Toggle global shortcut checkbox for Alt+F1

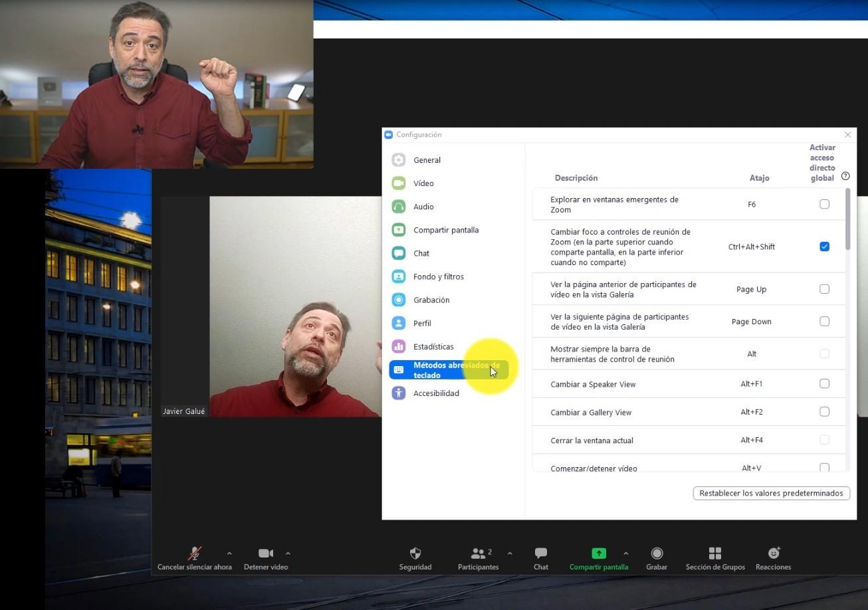(x=824, y=384)
